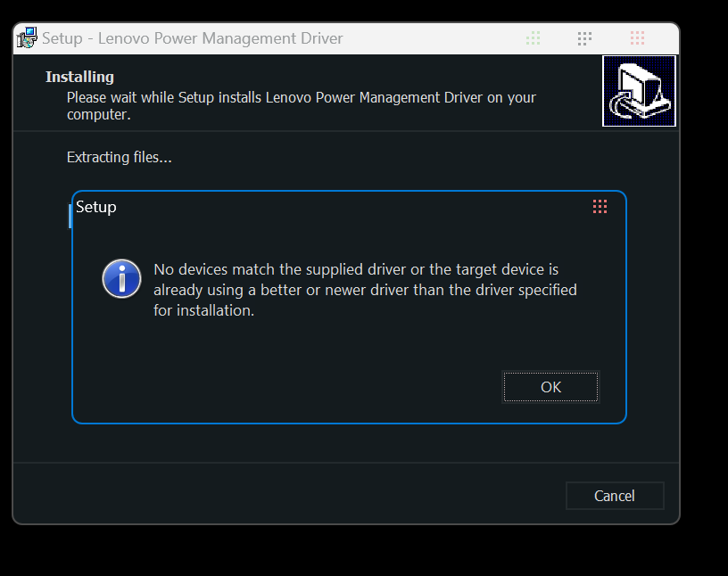Minimize the Lenovo setup window

[x=533, y=38]
